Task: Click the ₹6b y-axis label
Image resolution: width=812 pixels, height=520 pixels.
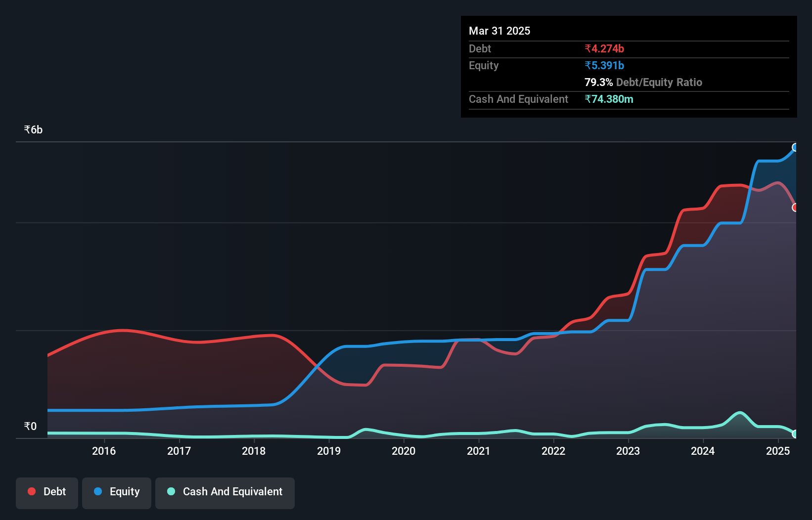Action: (33, 130)
